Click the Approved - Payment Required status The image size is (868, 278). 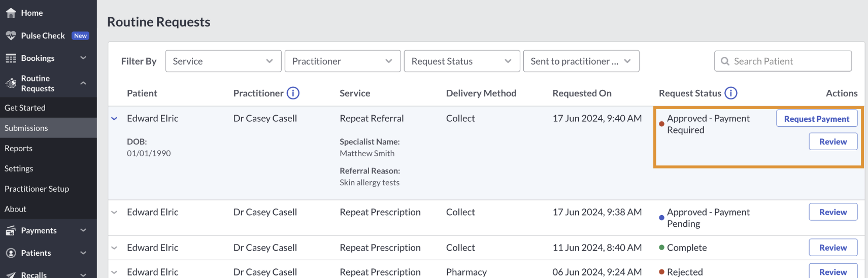(708, 124)
